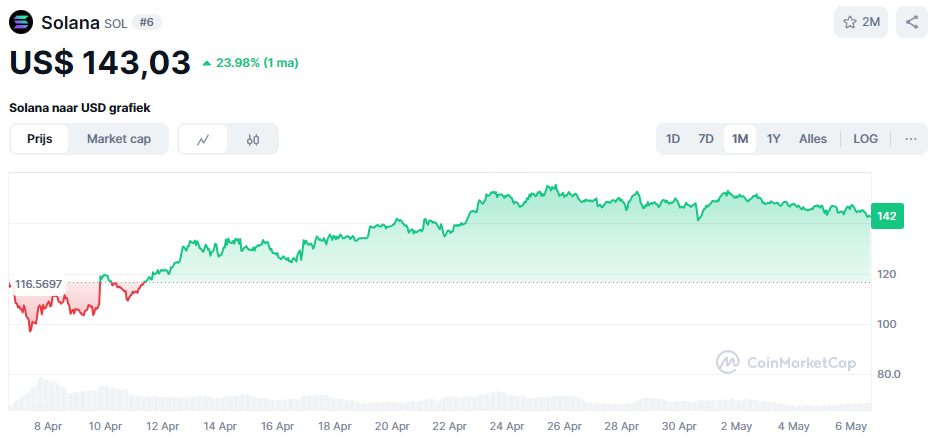This screenshot has height=436, width=933.
Task: Click the SOL ticker symbol
Action: pos(115,24)
